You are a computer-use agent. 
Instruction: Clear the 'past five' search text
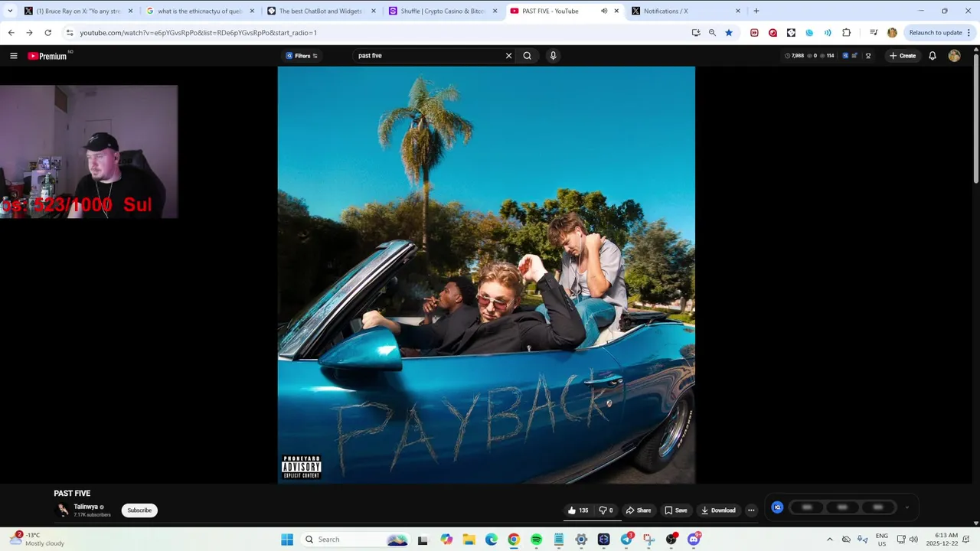508,56
